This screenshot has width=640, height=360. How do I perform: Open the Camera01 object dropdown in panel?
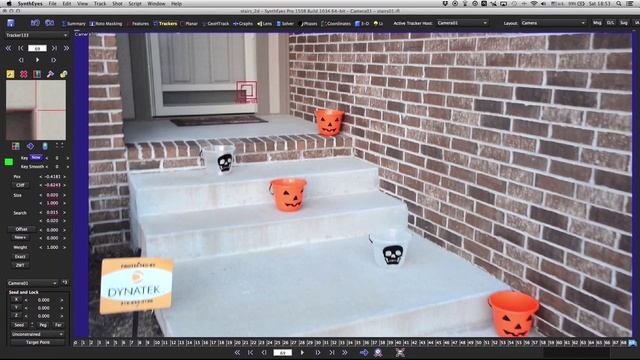click(x=33, y=283)
